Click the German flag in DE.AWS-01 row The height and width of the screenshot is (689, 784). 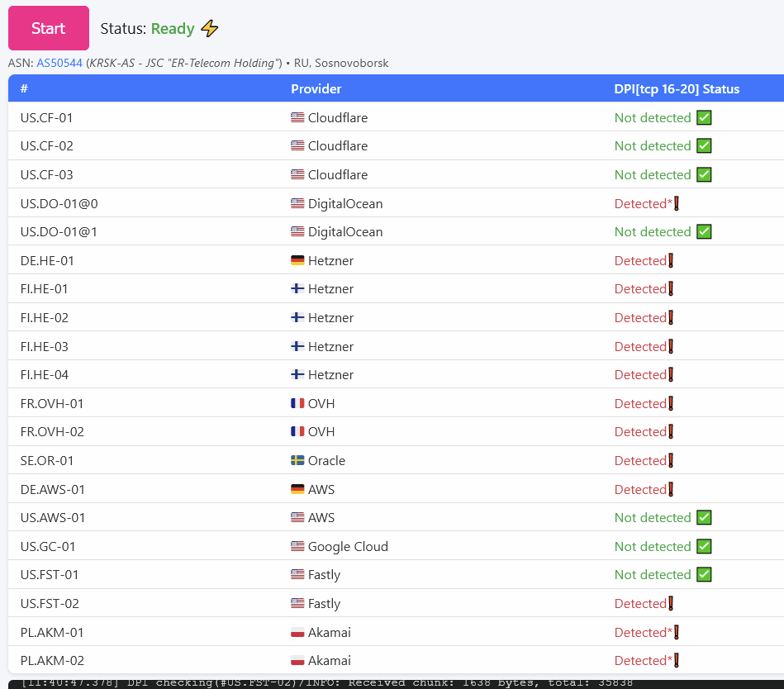297,489
